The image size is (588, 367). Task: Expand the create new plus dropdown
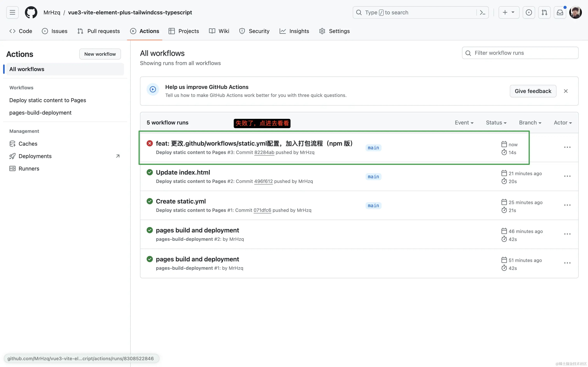coord(508,12)
